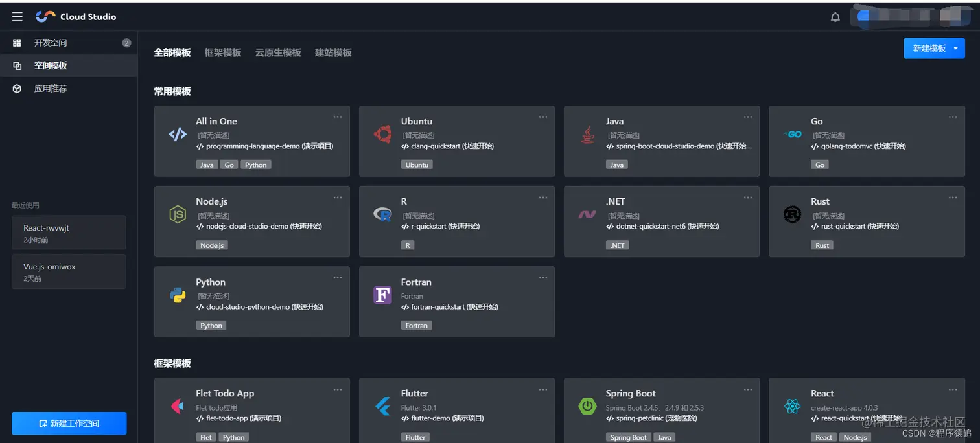
Task: Click the React atom icon
Action: (x=792, y=406)
